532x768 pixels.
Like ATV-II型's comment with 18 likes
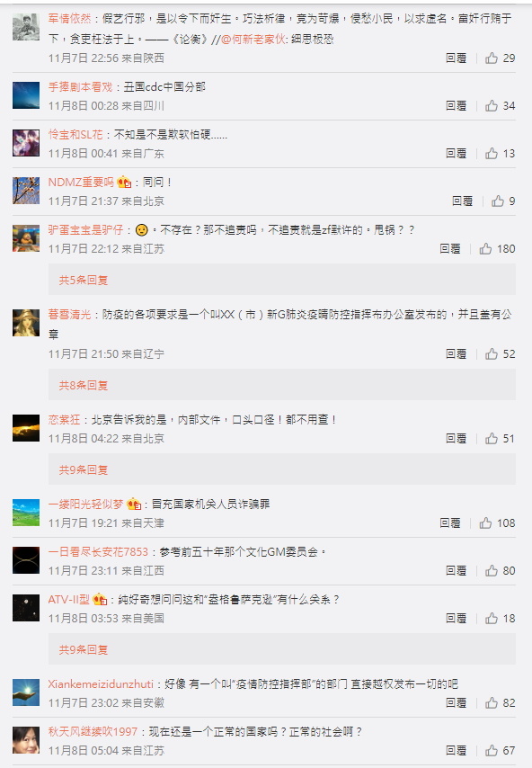(500, 618)
